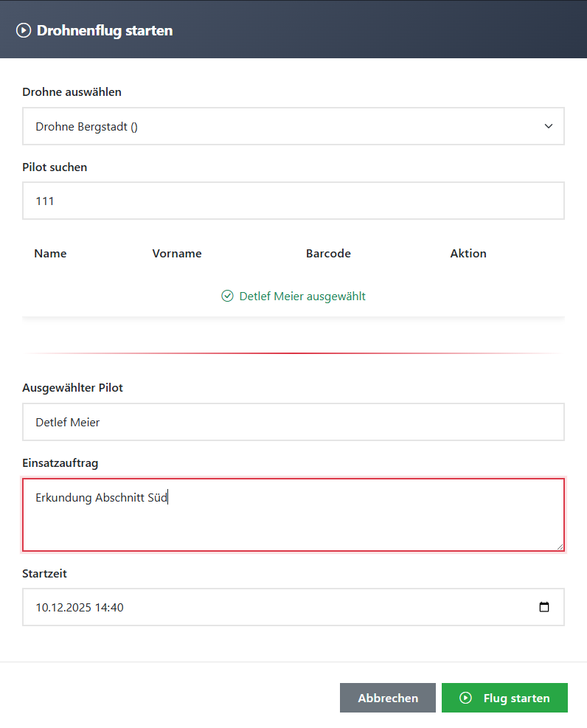Click the Aktion column header
Screen dimensions: 587x728
(x=468, y=253)
